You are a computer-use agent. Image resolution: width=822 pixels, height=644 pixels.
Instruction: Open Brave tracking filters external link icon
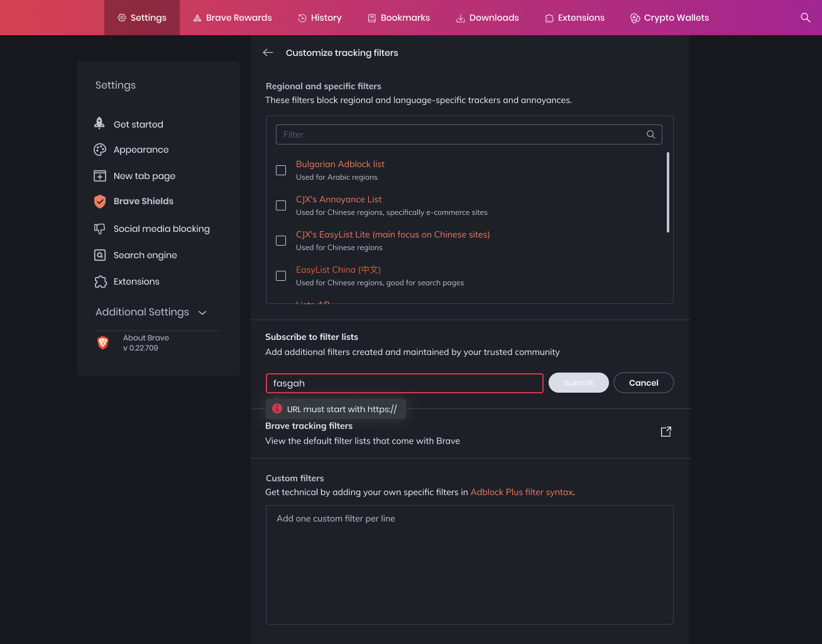pos(666,432)
